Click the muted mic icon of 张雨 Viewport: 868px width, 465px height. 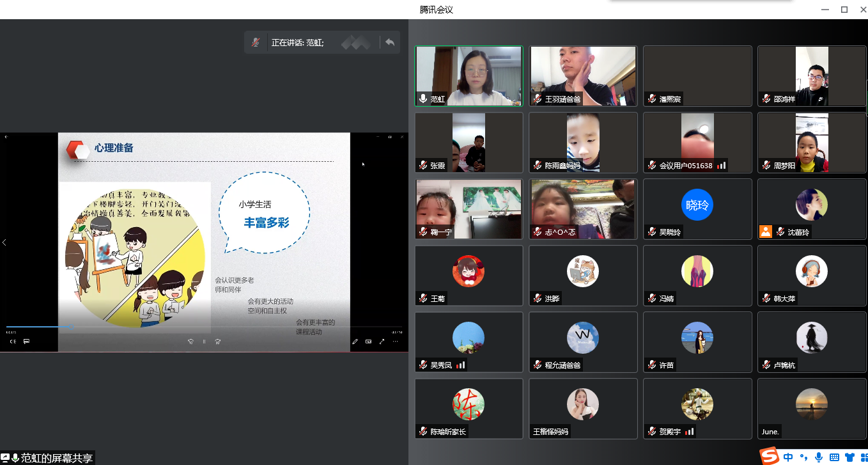pos(423,166)
